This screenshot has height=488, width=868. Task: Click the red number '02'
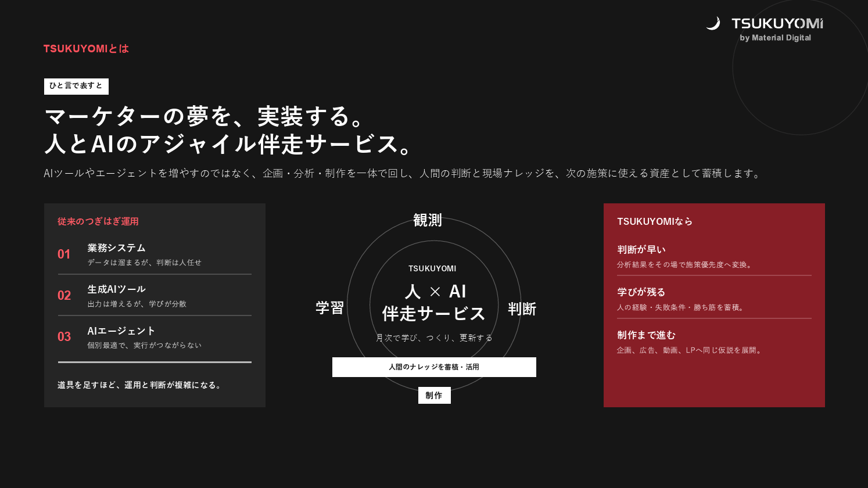click(x=64, y=295)
